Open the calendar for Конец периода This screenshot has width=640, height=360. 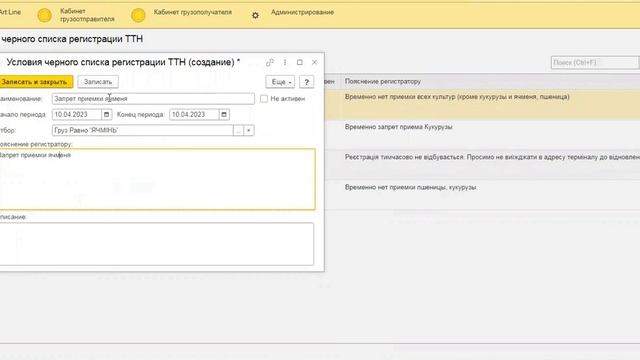click(x=224, y=115)
